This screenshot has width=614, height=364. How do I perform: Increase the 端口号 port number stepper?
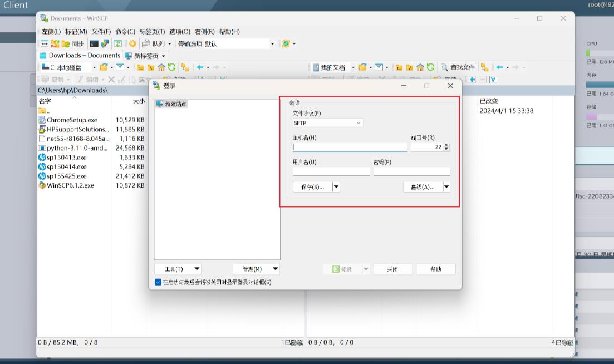[447, 144]
